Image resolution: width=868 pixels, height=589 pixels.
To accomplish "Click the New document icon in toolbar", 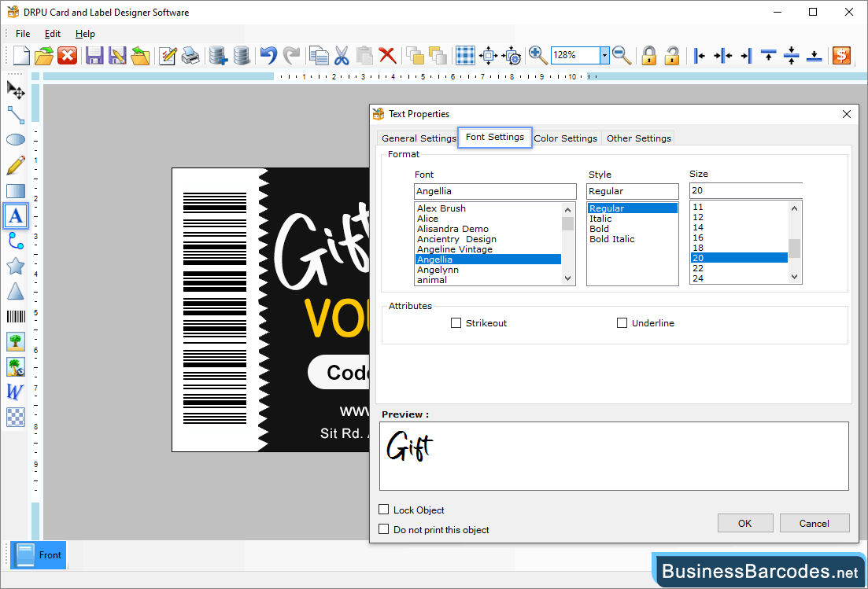I will coord(21,55).
